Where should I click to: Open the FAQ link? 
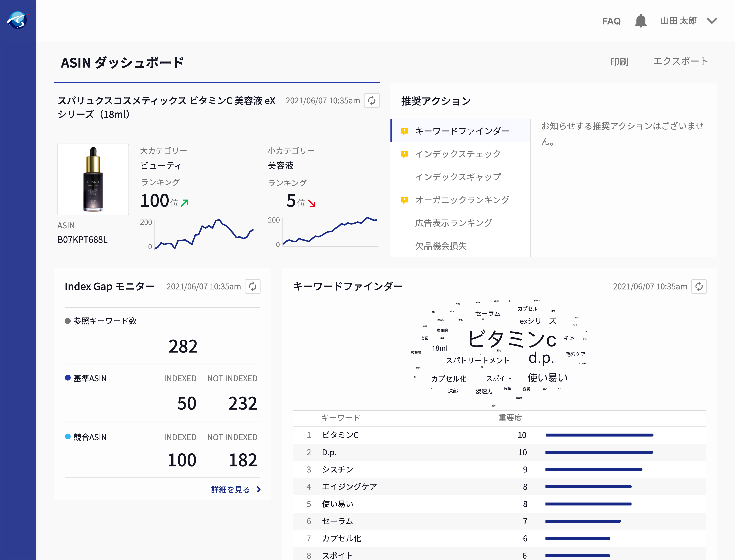pos(611,21)
